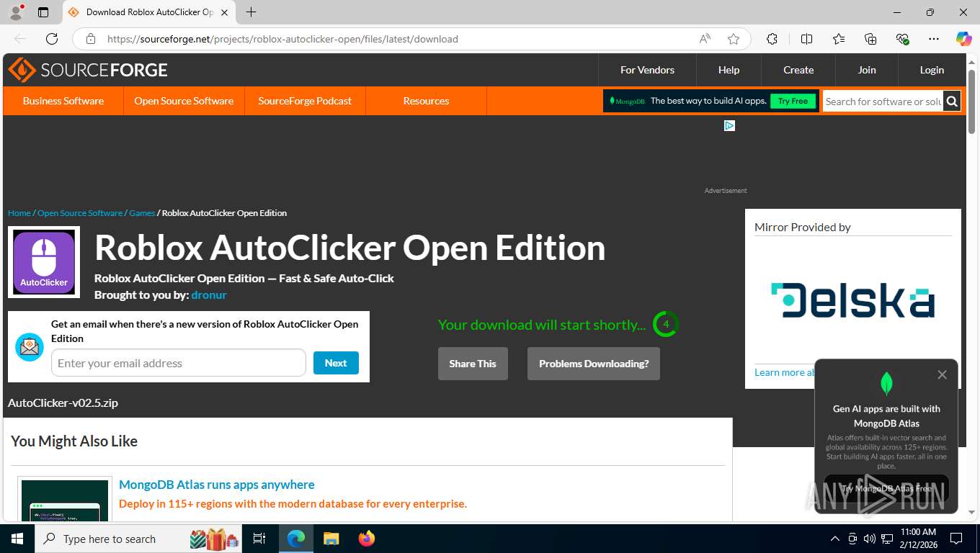Open Browser essentials heart icon
The height and width of the screenshot is (553, 980).
click(902, 39)
